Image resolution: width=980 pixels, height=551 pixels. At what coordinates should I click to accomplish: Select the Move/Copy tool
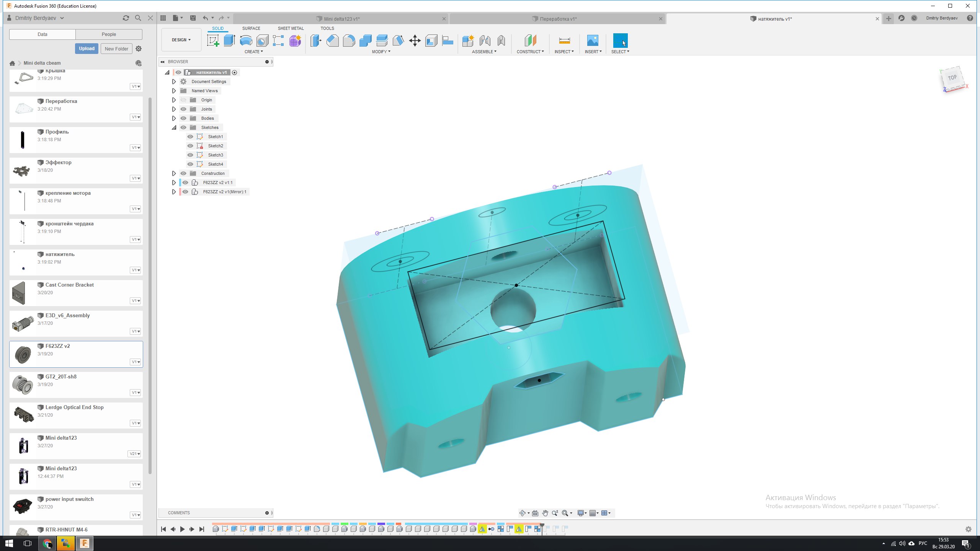[x=415, y=41]
